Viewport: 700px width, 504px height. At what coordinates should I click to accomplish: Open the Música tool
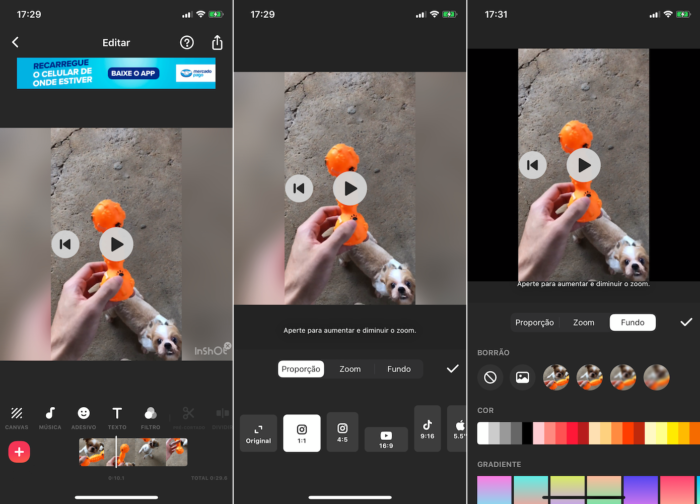point(50,417)
